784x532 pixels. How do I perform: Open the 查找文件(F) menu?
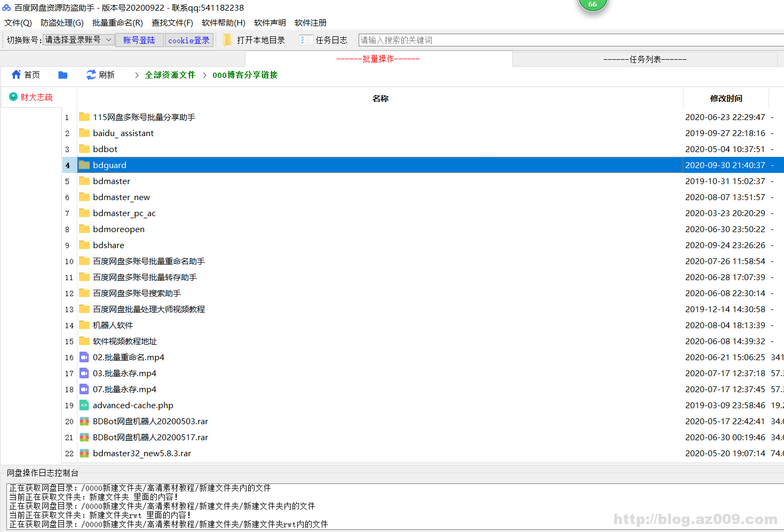pos(172,23)
